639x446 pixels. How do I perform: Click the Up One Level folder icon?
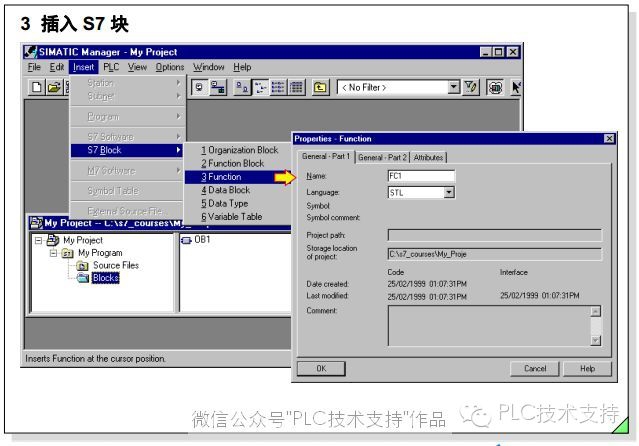pos(320,87)
